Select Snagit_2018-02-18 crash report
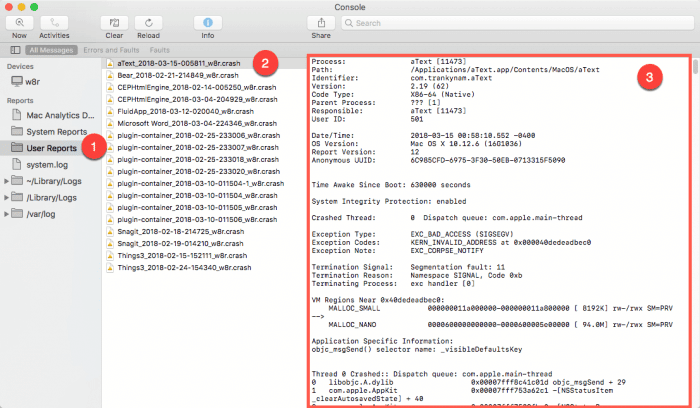The width and height of the screenshot is (700, 408). [181, 232]
